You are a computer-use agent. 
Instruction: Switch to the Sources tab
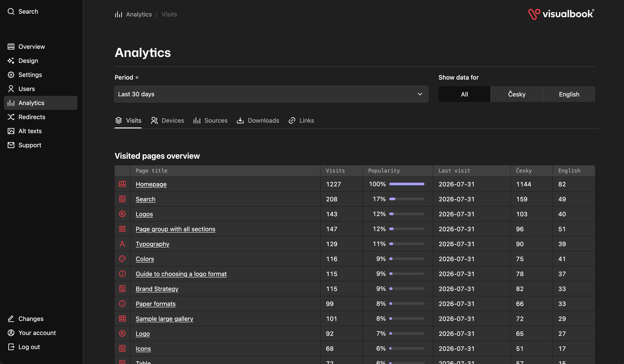[x=210, y=120]
